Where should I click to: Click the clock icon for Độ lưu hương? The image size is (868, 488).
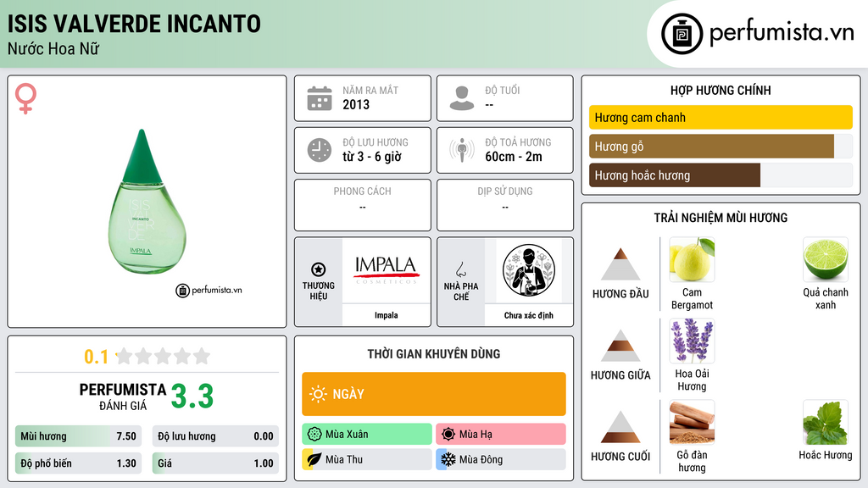click(320, 150)
